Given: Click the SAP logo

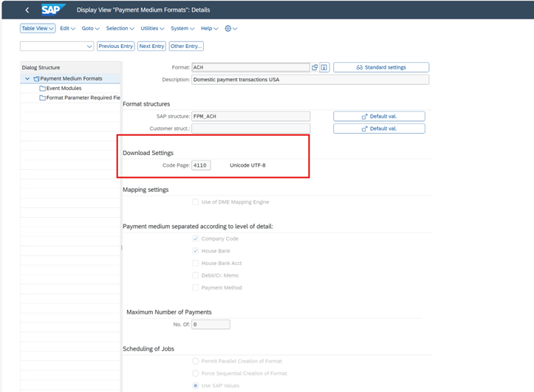Looking at the screenshot, I should tap(53, 10).
